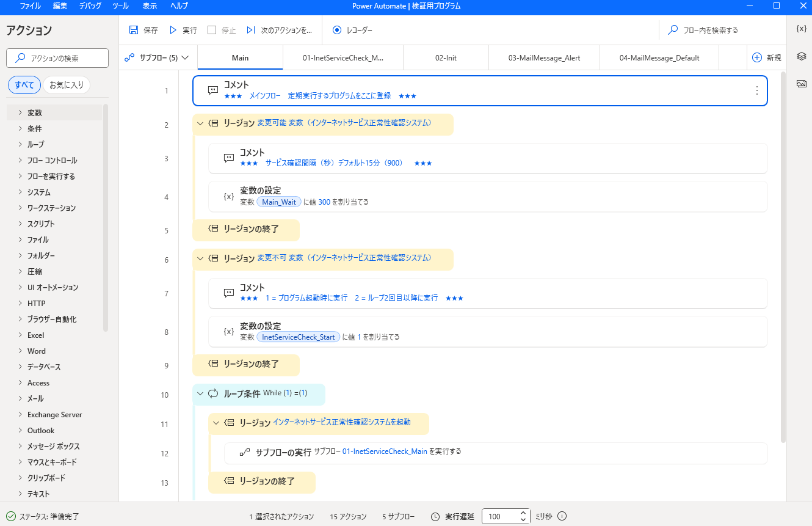Open the ヘルプ menu

tap(179, 6)
